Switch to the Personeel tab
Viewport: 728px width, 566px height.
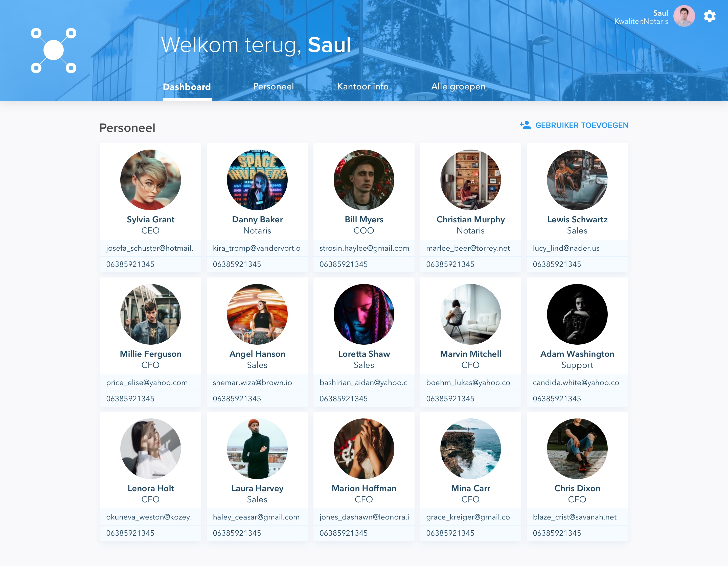(x=273, y=87)
